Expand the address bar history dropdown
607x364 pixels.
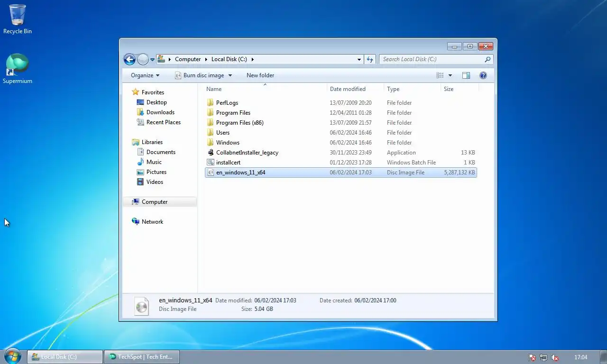pyautogui.click(x=359, y=60)
